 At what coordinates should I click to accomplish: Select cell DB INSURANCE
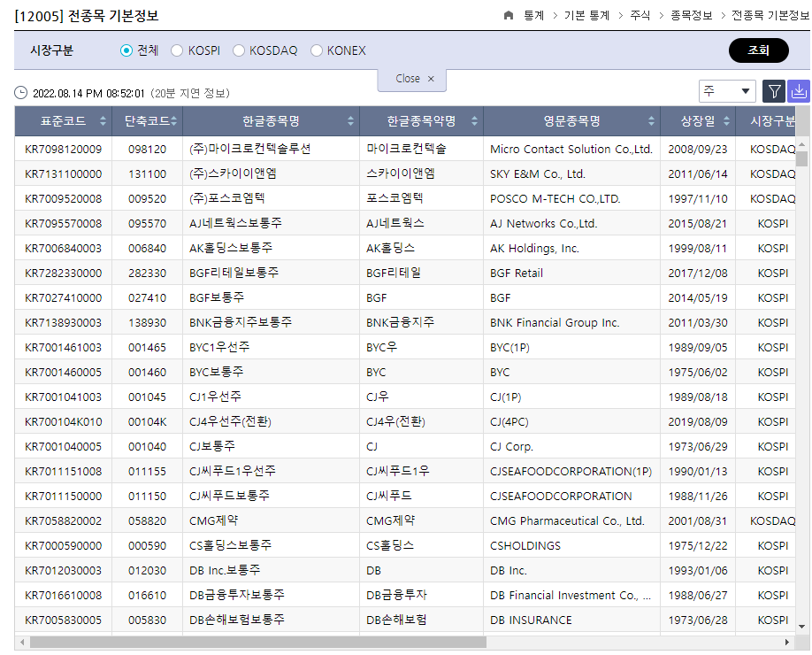(571, 620)
